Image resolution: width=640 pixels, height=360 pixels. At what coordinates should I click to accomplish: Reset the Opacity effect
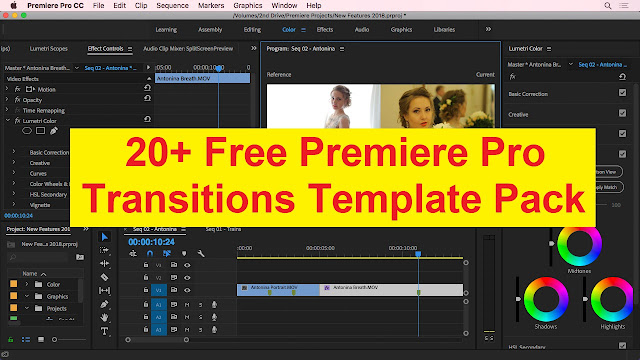click(x=147, y=98)
